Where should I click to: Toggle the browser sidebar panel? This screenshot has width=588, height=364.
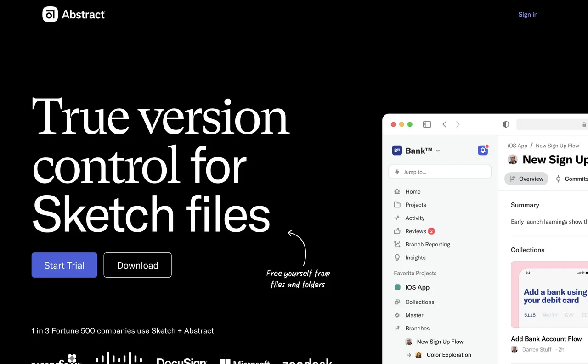(427, 124)
